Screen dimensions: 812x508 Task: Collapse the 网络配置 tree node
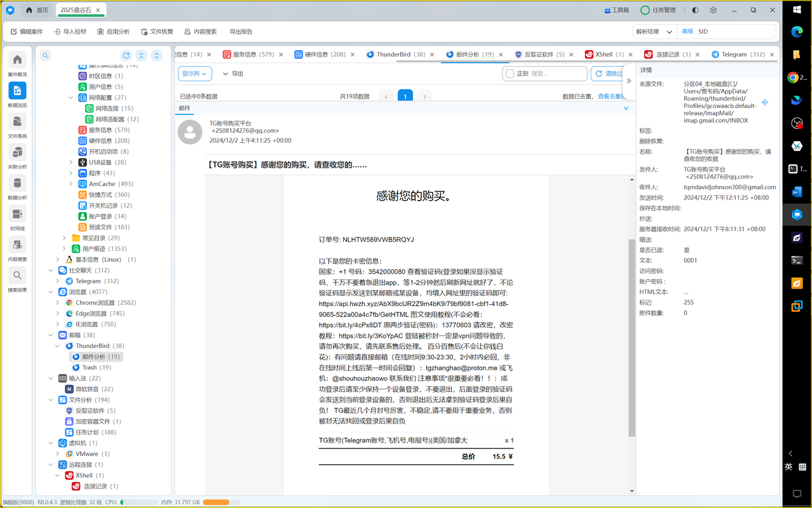[71, 98]
